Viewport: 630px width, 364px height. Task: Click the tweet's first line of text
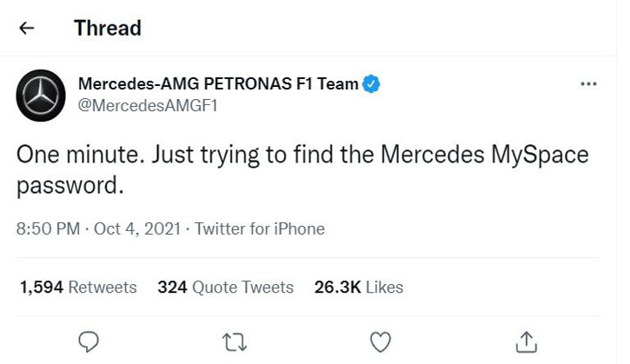302,155
